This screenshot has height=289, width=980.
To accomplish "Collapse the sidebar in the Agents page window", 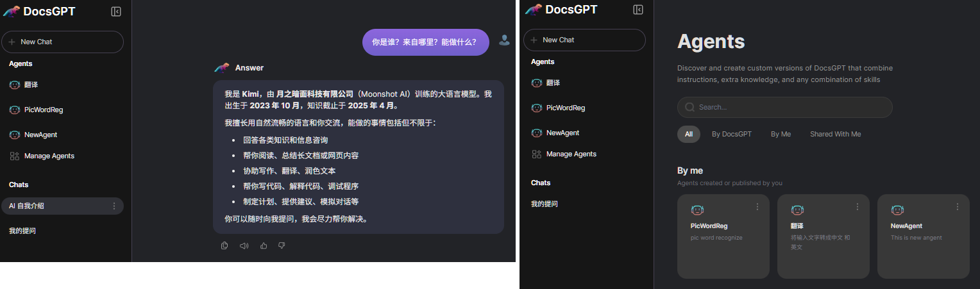I will pos(638,9).
